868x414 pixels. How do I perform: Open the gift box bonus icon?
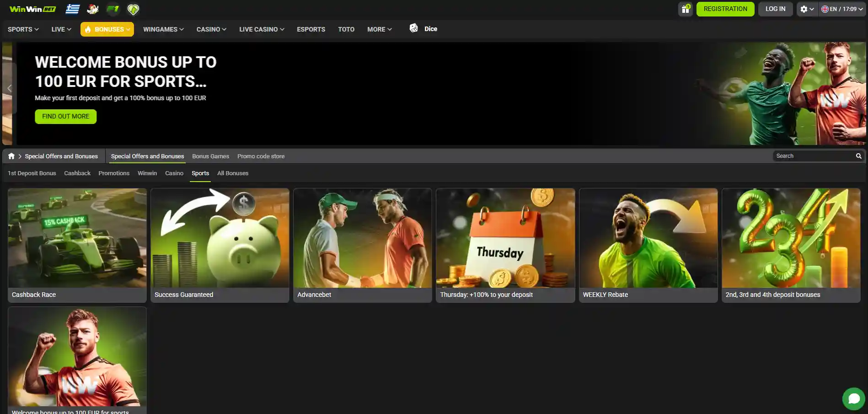686,9
